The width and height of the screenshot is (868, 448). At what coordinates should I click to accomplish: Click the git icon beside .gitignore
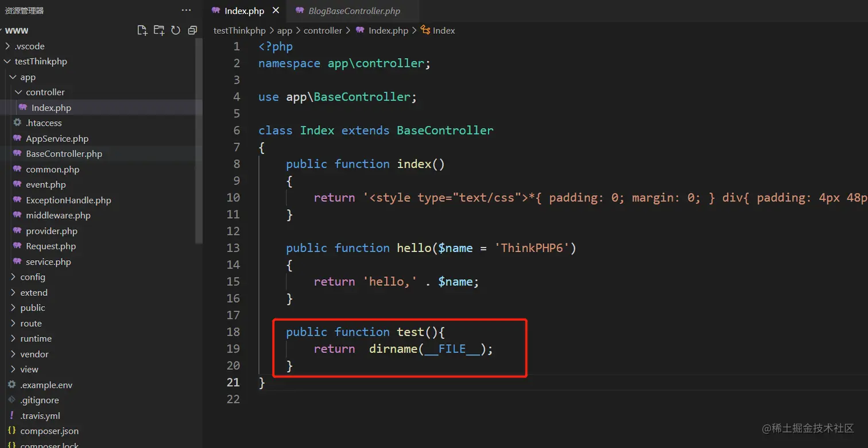pos(11,400)
